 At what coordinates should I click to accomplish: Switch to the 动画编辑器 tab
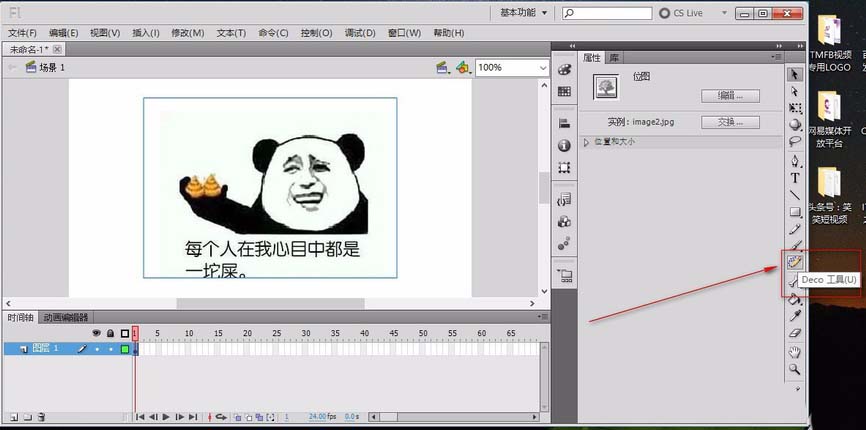coord(66,317)
